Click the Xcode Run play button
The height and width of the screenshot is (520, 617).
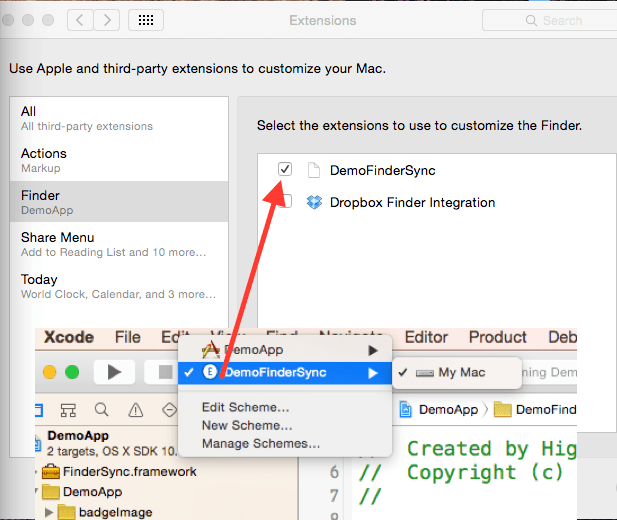coord(114,372)
